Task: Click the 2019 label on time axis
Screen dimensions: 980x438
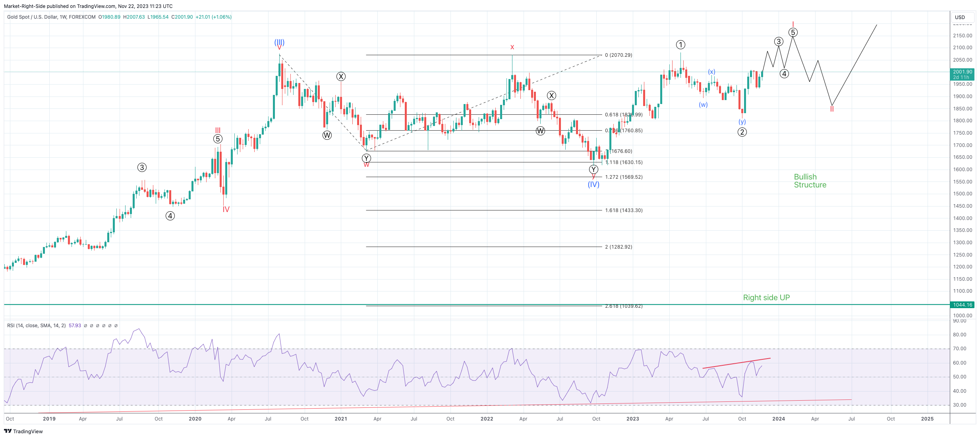Action: coord(49,419)
